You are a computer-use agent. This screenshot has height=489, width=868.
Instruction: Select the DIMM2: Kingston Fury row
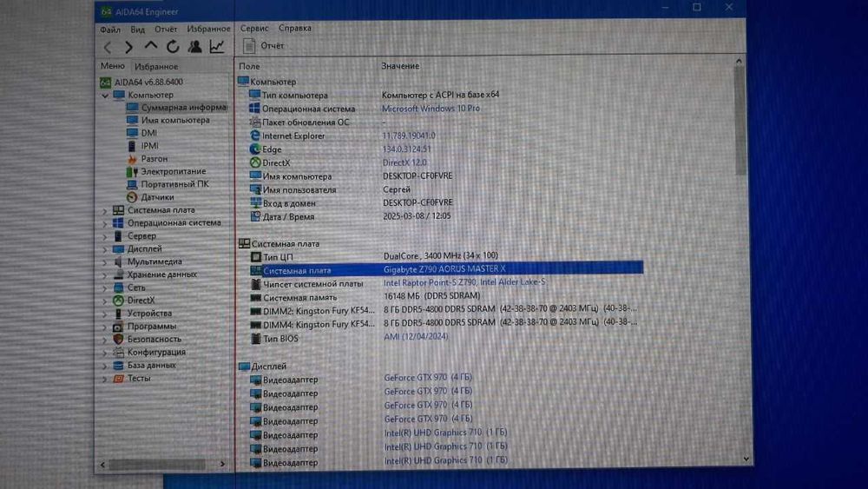coord(446,309)
